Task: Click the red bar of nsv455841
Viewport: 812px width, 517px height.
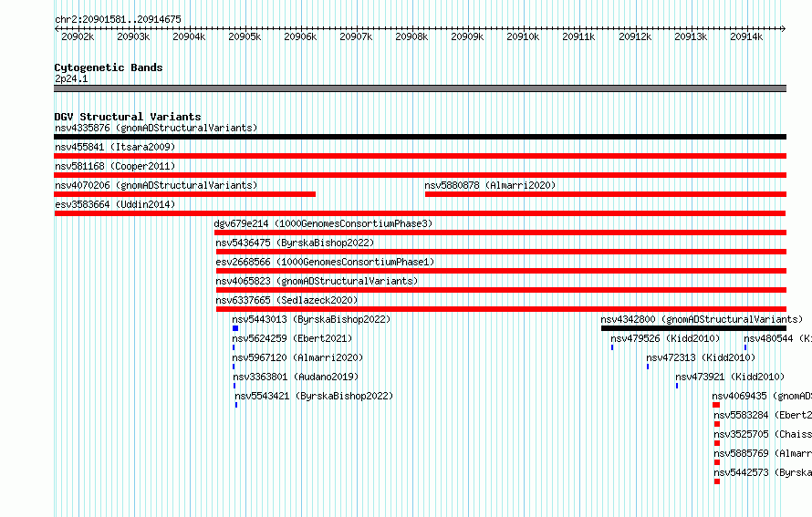Action: click(x=420, y=156)
